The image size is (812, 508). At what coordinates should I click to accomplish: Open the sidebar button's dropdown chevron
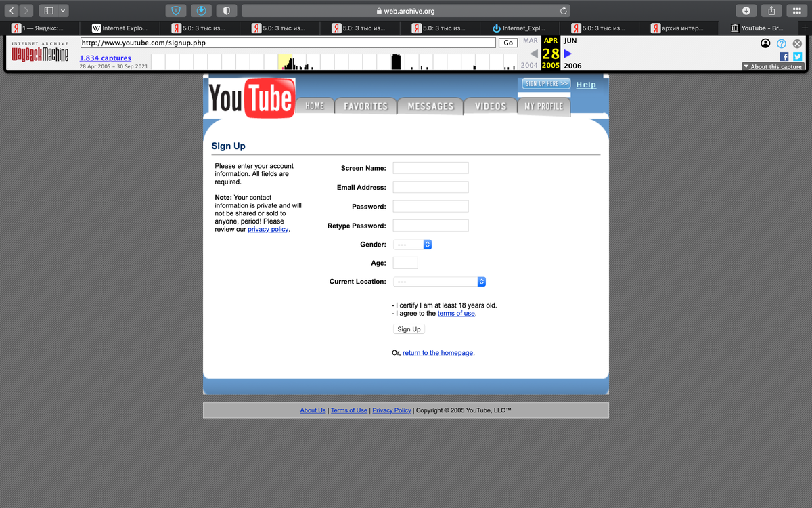(x=63, y=11)
